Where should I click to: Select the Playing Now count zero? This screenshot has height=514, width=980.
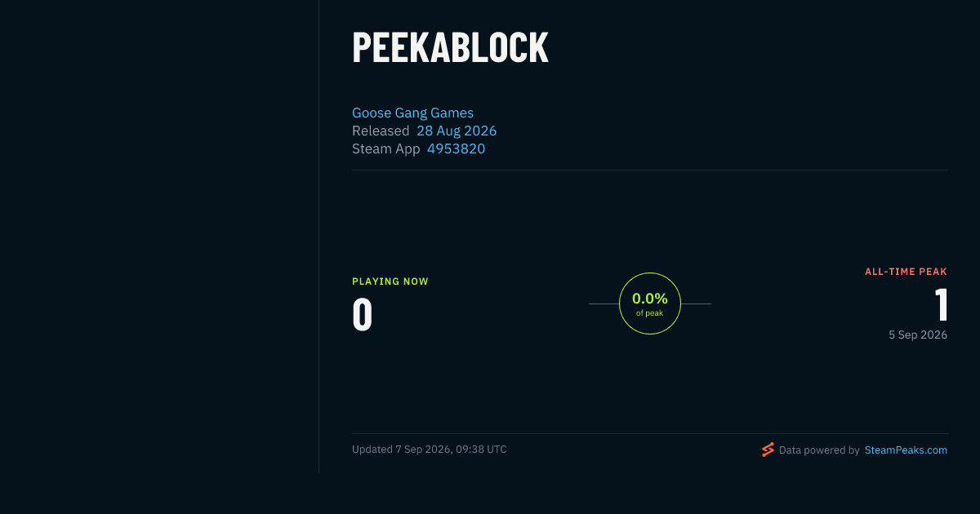tap(362, 315)
